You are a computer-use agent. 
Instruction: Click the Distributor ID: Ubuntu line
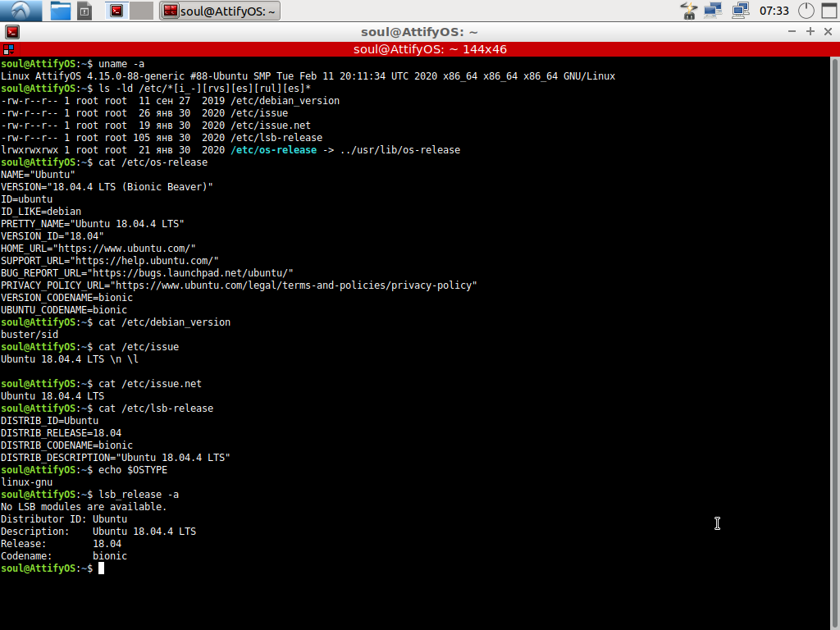[x=64, y=519]
